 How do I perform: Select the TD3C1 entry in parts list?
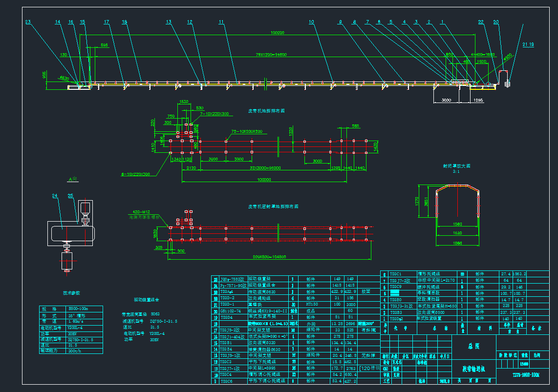395,274
